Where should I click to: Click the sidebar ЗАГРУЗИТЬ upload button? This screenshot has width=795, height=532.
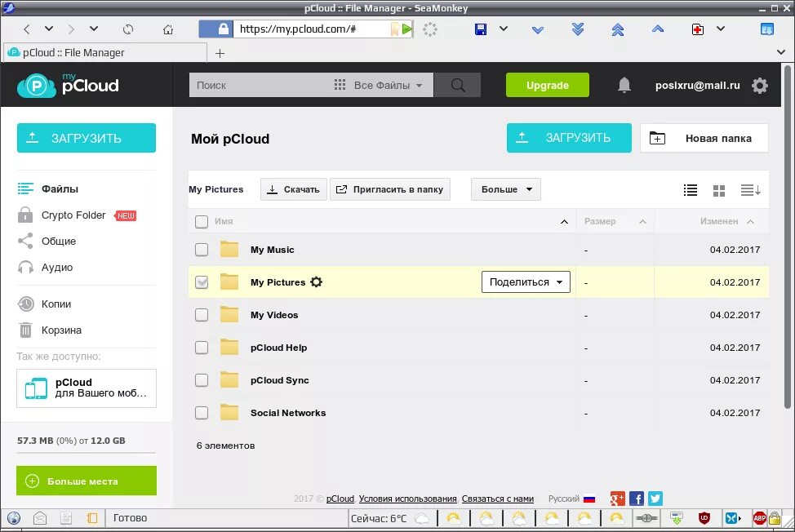click(x=87, y=138)
